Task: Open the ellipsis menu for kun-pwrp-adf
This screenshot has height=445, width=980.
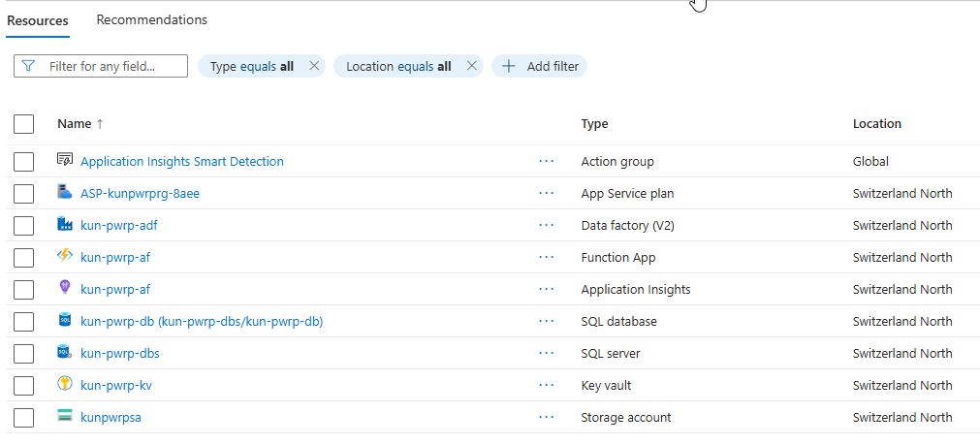Action: click(547, 226)
